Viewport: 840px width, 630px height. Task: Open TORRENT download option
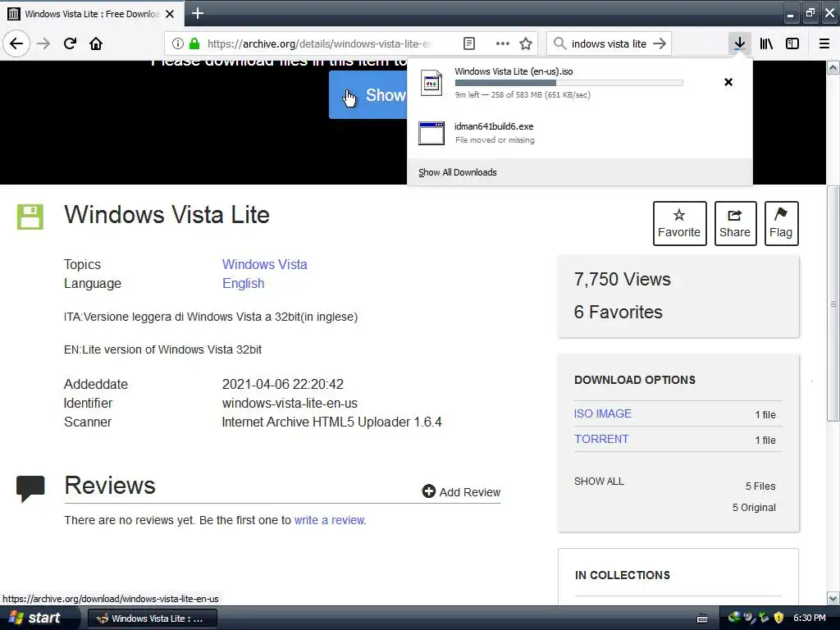click(601, 439)
